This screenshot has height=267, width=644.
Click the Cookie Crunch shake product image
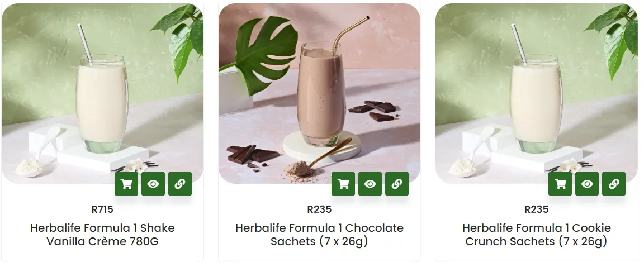(536, 93)
